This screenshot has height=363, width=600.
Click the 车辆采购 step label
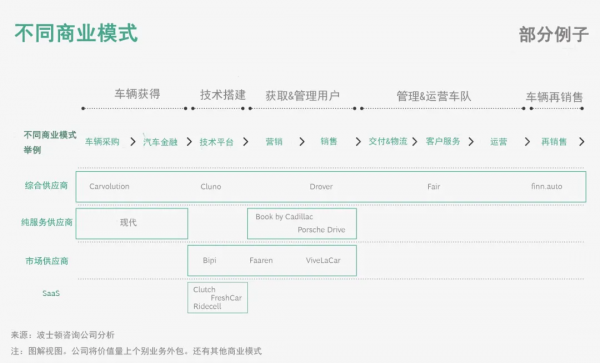point(102,142)
